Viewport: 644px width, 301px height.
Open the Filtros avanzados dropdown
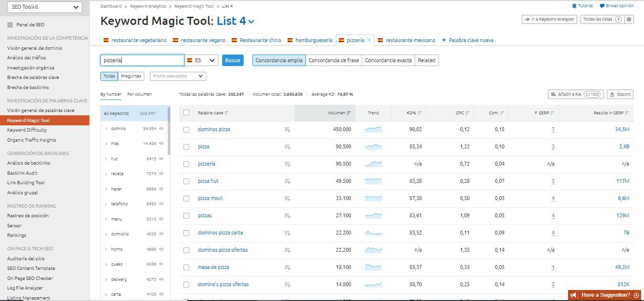coord(178,76)
